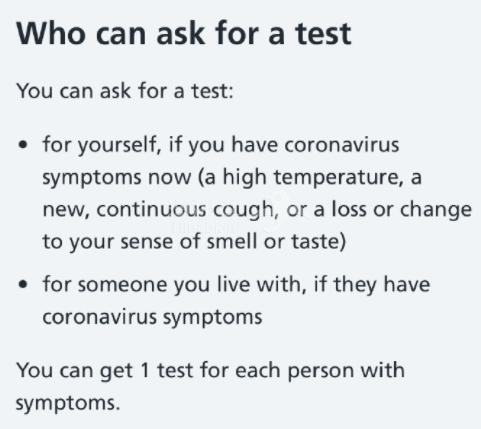Click 'symptoms now' in the first bullet
Image resolution: width=481 pixels, height=429 pixels.
[x=117, y=178]
